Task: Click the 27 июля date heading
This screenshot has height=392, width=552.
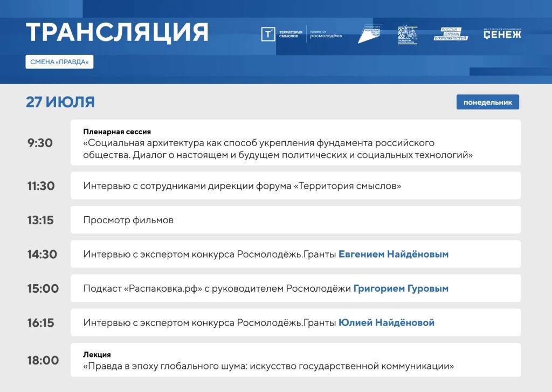Action: click(60, 102)
